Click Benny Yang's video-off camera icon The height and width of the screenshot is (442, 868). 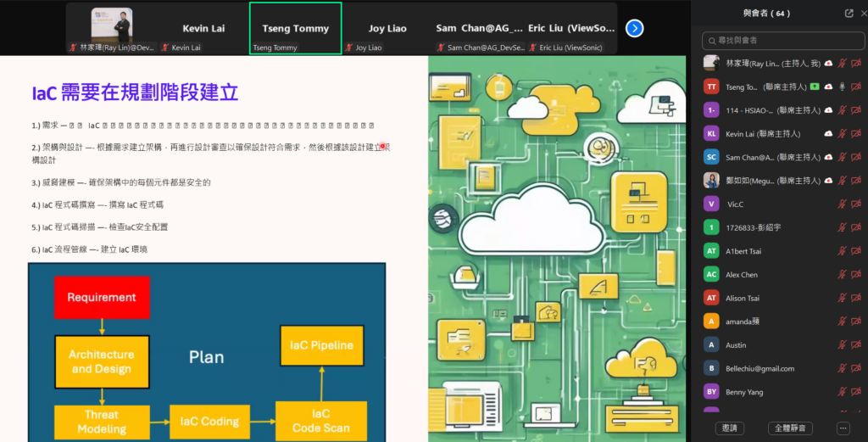(x=856, y=391)
